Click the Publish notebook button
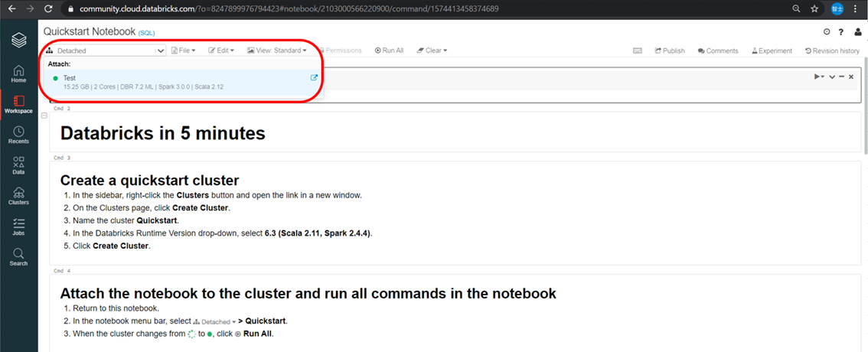Viewport: 868px width, 352px height. (670, 51)
